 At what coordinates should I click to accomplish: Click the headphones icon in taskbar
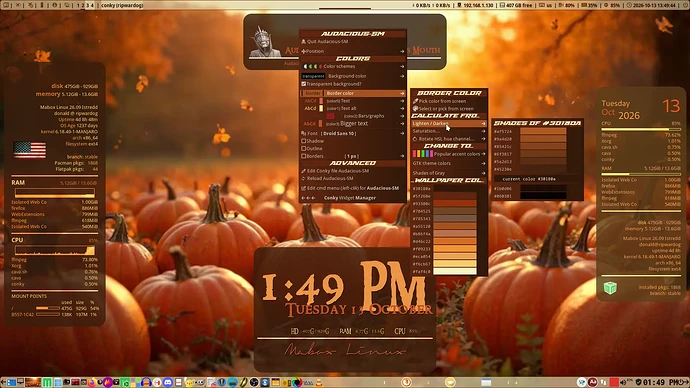tap(146, 382)
